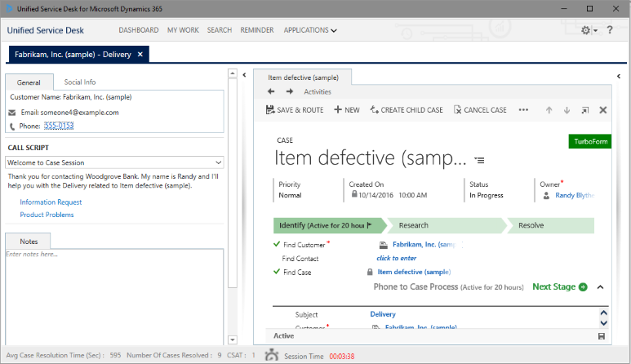631x364 pixels.
Task: Close the Fabrikam Delivery session tab
Action: [140, 55]
